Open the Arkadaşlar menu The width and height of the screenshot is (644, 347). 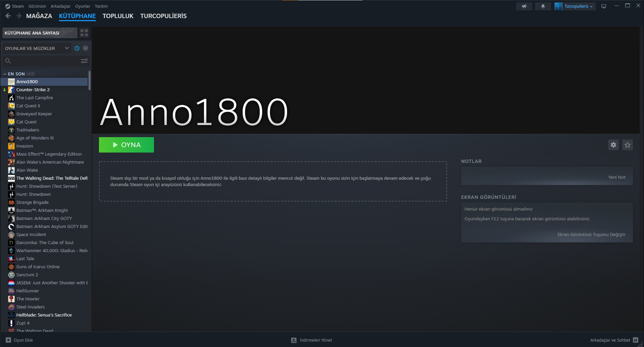click(61, 6)
